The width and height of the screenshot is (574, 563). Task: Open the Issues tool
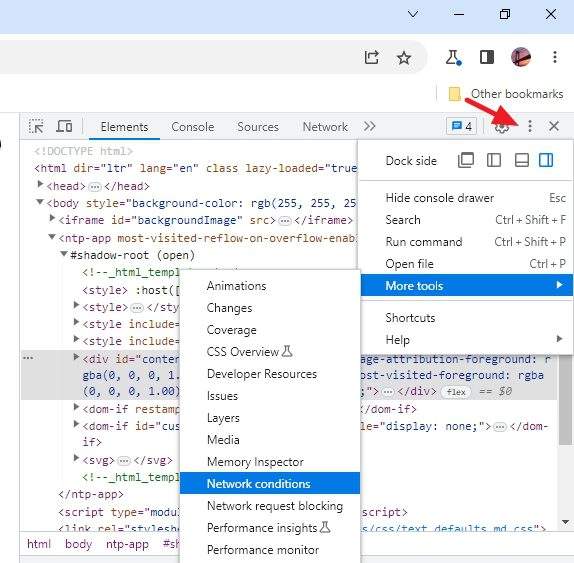tap(270, 396)
